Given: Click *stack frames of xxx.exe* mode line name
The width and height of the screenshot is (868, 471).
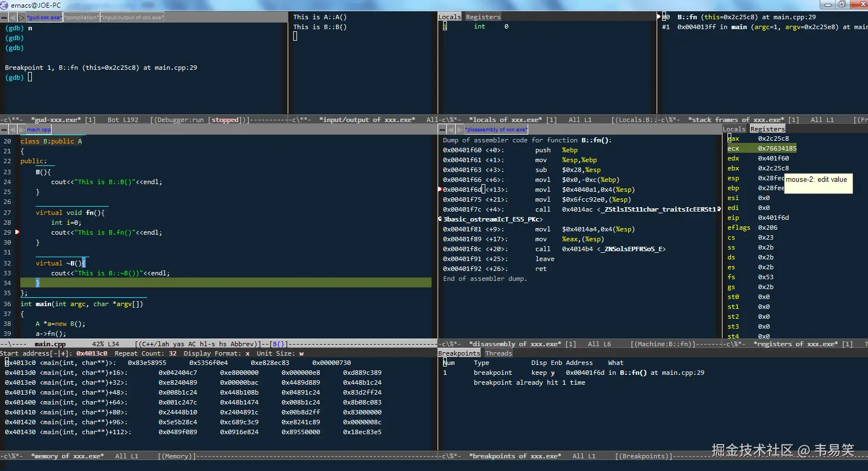Looking at the screenshot, I should [x=736, y=120].
